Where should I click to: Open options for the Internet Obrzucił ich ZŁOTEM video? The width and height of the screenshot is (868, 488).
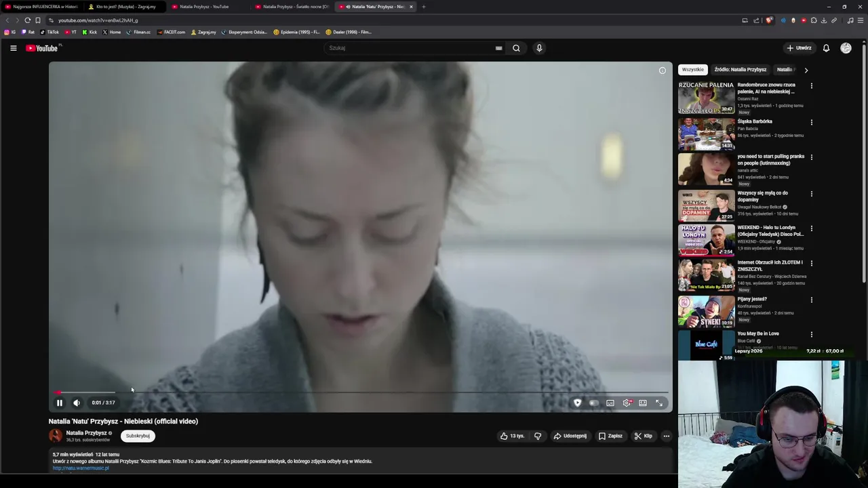tap(811, 263)
